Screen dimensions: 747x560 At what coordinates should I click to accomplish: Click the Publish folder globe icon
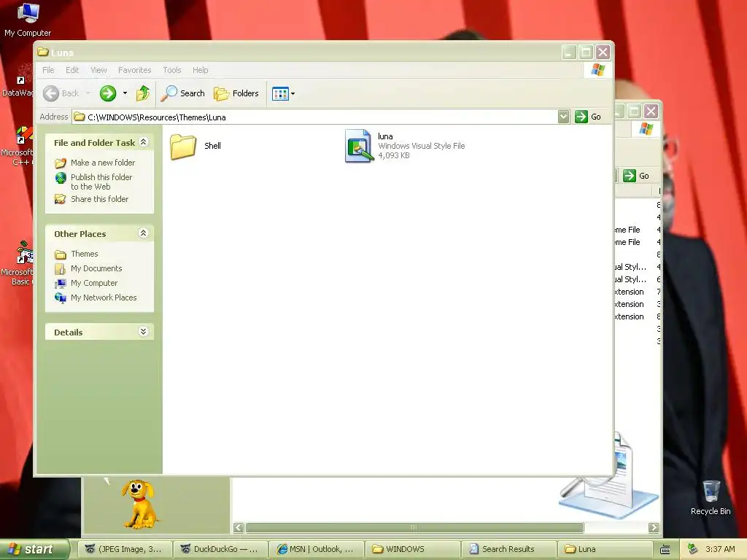[x=61, y=178]
